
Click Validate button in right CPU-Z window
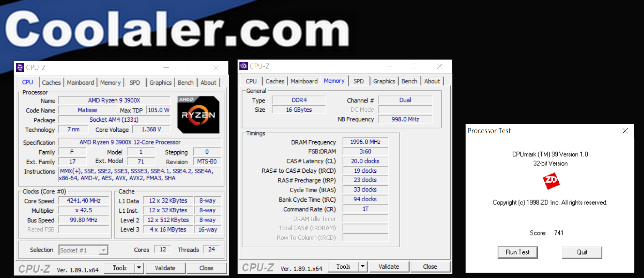pos(389,267)
